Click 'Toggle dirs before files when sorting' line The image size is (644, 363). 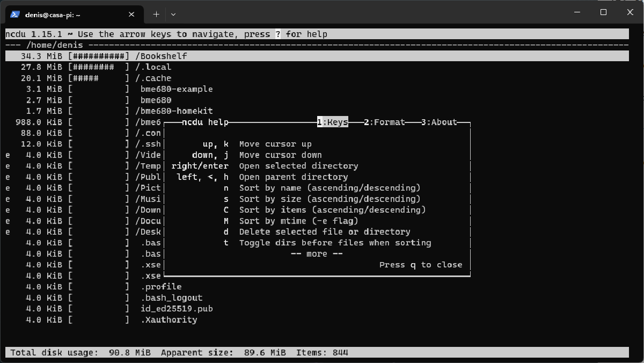pos(335,243)
